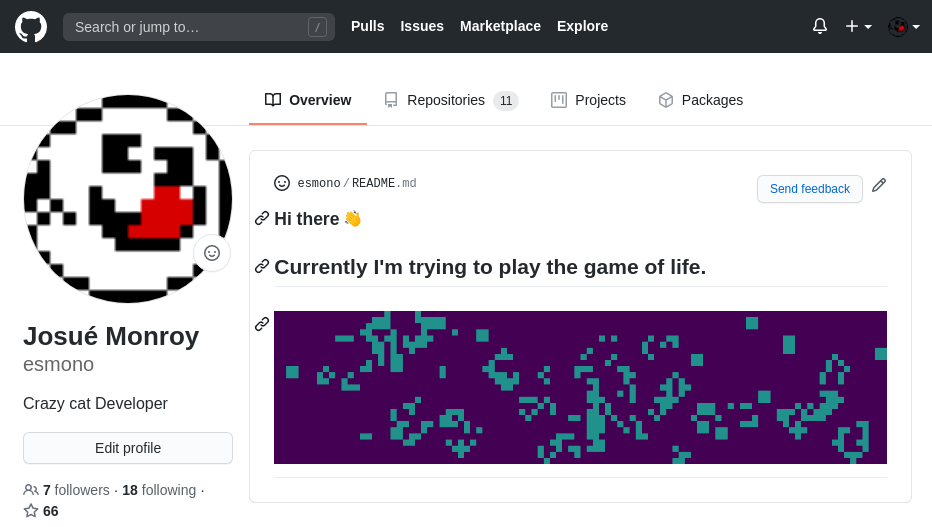The image size is (932, 527).
Task: Open starred repos via star count 66
Action: 51,512
